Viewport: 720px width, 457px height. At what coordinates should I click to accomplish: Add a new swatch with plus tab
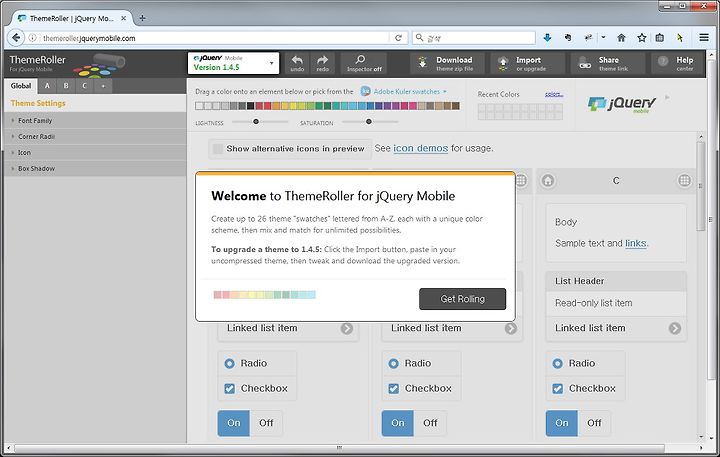click(103, 86)
